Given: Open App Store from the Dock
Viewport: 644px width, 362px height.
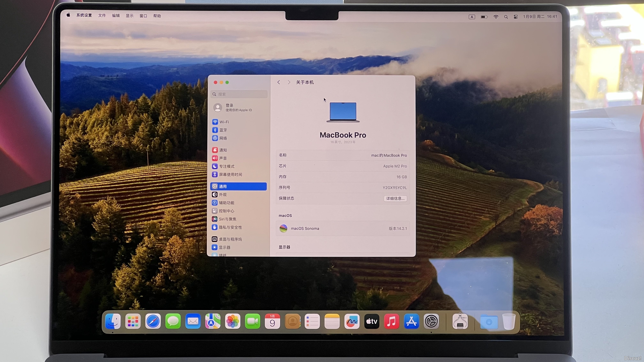Looking at the screenshot, I should click(x=411, y=321).
